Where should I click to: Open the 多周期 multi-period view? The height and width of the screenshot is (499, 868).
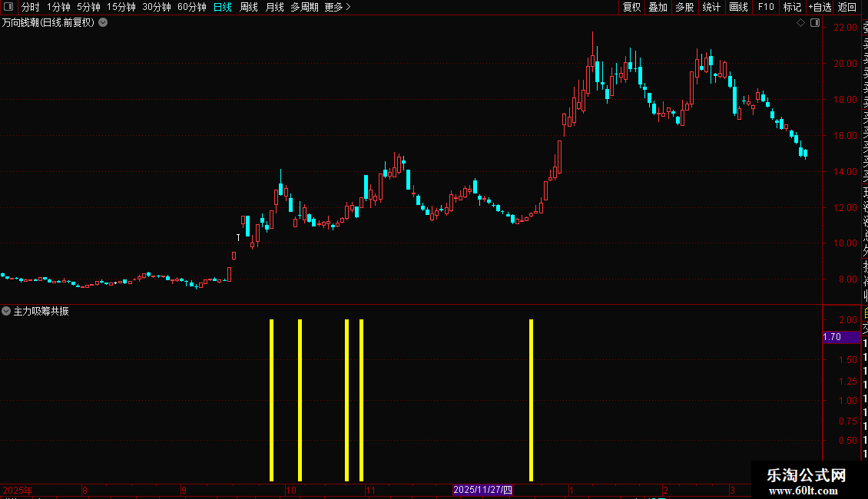(x=304, y=7)
